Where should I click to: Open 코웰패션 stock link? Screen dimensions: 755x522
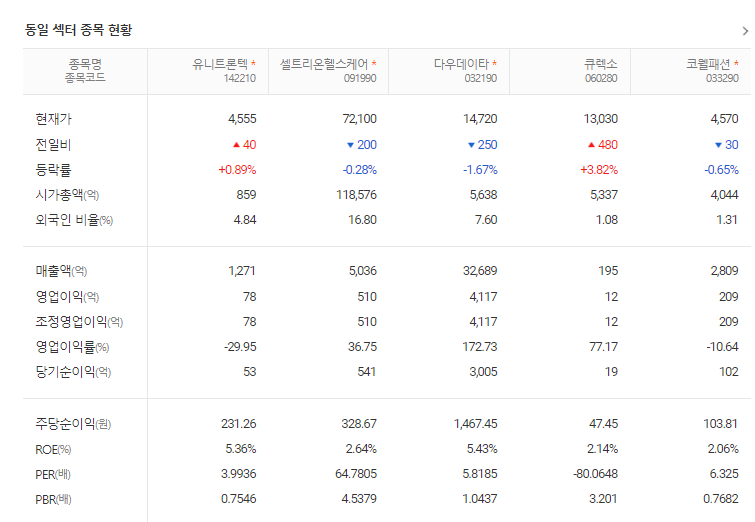pos(708,64)
